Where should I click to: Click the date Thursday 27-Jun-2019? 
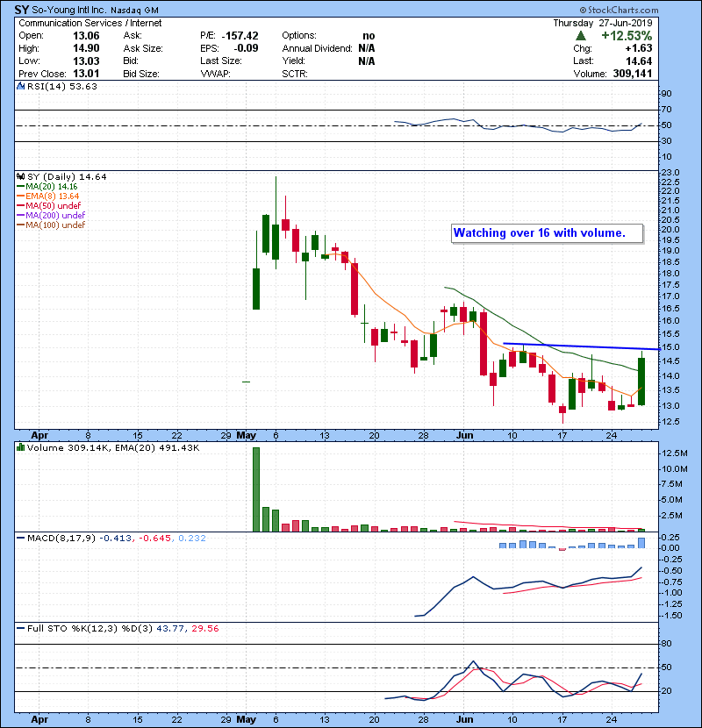tap(603, 23)
